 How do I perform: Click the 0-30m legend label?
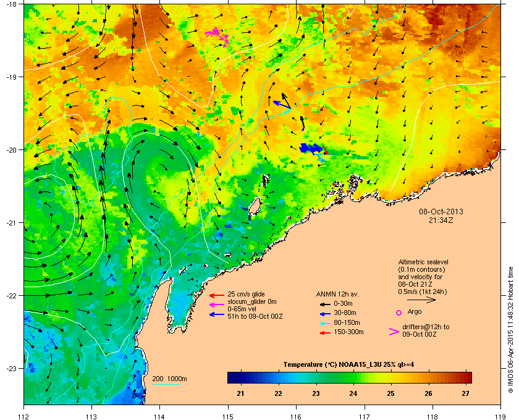tap(343, 303)
